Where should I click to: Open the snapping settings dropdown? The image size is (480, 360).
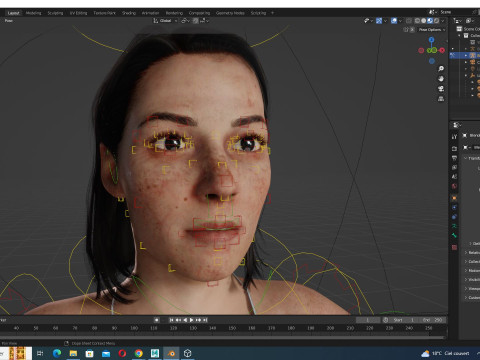[x=205, y=21]
